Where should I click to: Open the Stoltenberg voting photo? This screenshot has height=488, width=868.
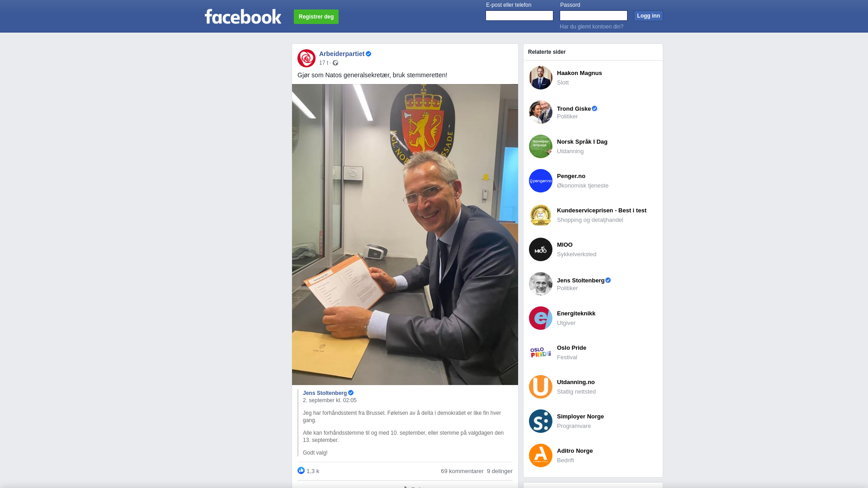point(405,235)
